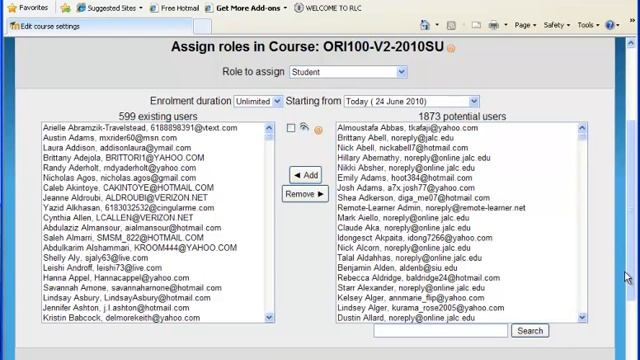Open the Suggested Sites favorites link

click(110, 8)
